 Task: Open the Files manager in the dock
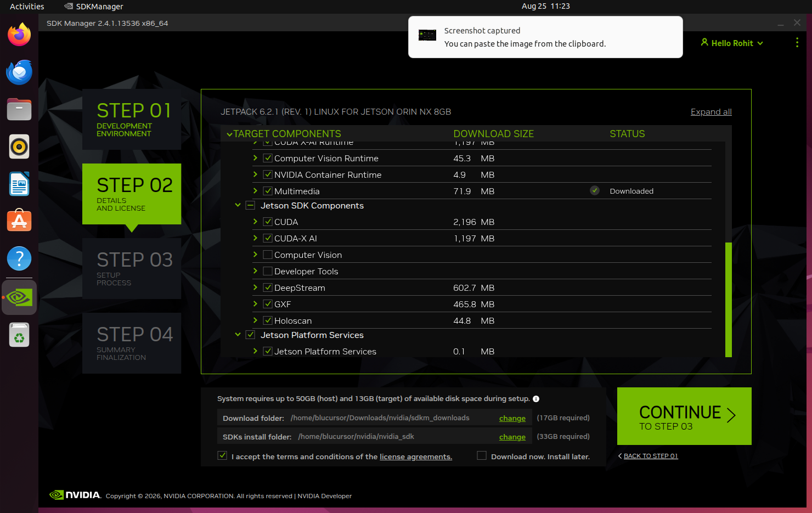(x=19, y=109)
